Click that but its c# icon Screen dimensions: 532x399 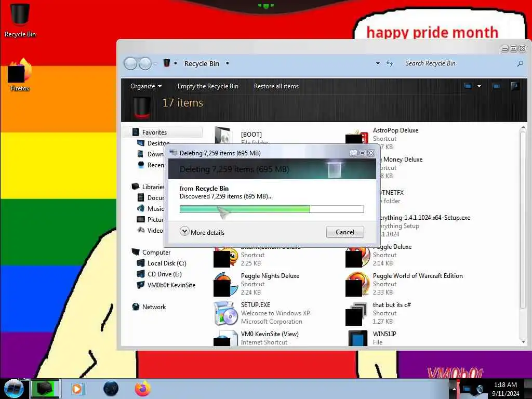(x=356, y=313)
